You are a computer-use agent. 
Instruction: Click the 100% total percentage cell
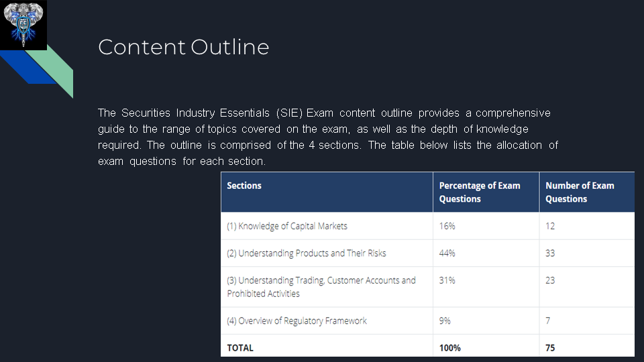[450, 348]
